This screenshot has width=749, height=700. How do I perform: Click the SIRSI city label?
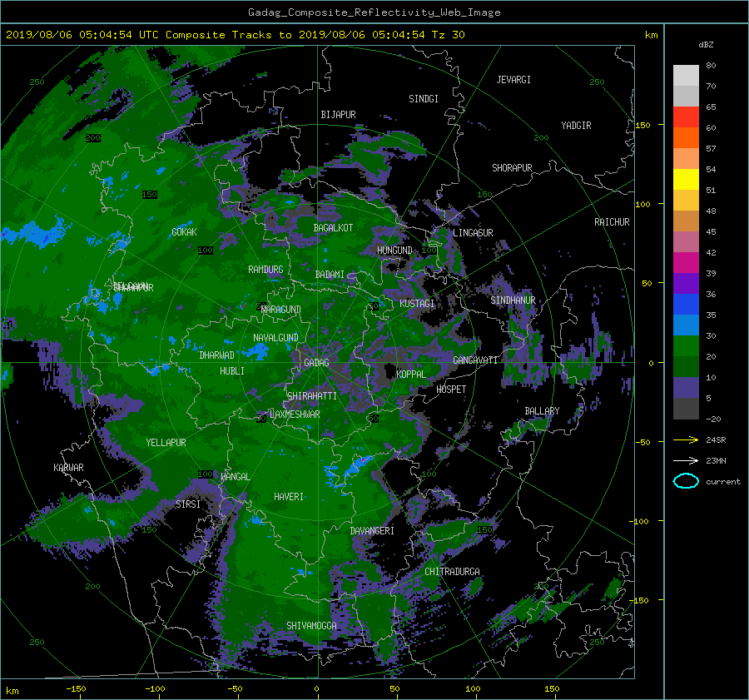click(x=188, y=504)
